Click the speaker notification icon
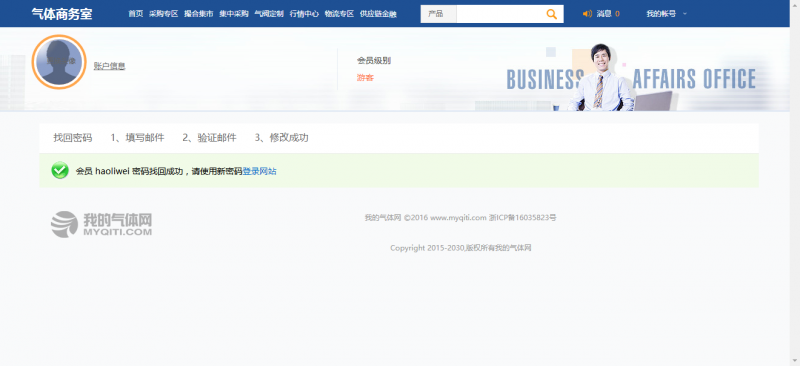 pos(587,14)
